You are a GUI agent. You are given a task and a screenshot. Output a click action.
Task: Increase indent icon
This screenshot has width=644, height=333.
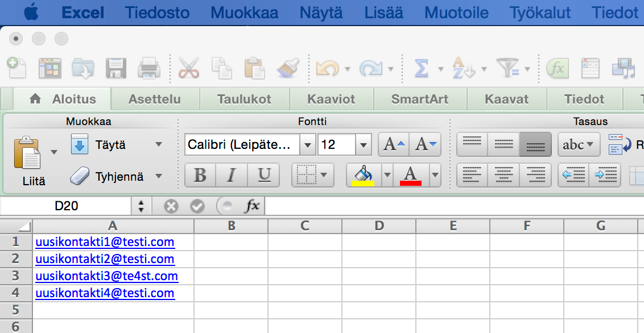605,175
